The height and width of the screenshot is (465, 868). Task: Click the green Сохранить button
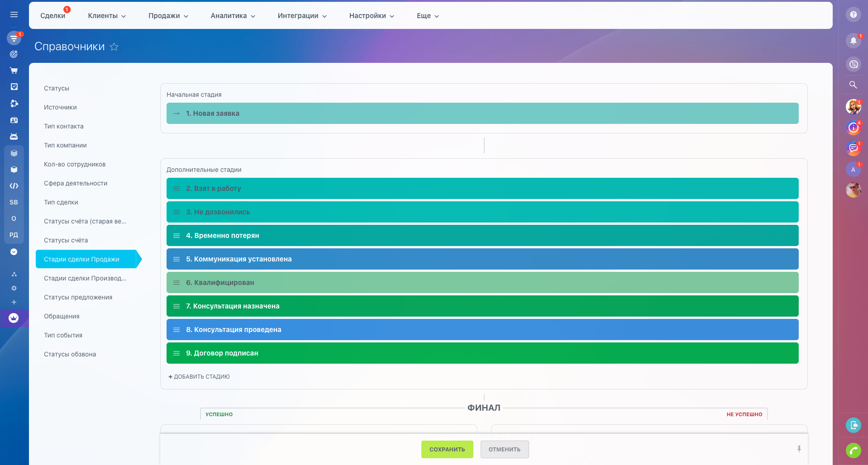pyautogui.click(x=447, y=449)
